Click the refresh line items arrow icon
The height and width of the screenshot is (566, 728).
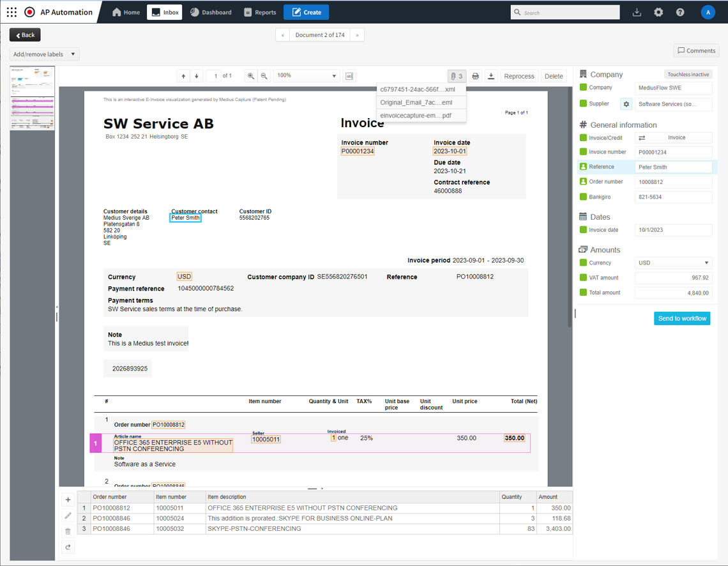68,547
